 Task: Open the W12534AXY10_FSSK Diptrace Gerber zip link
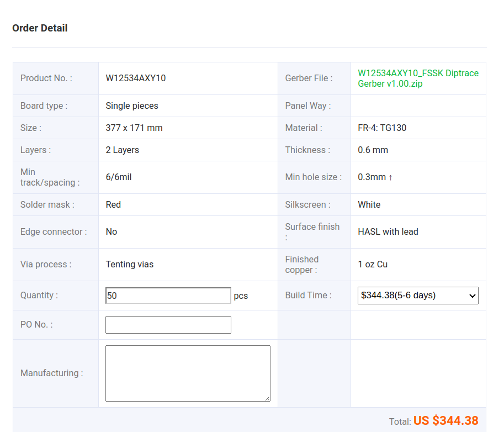pyautogui.click(x=418, y=78)
